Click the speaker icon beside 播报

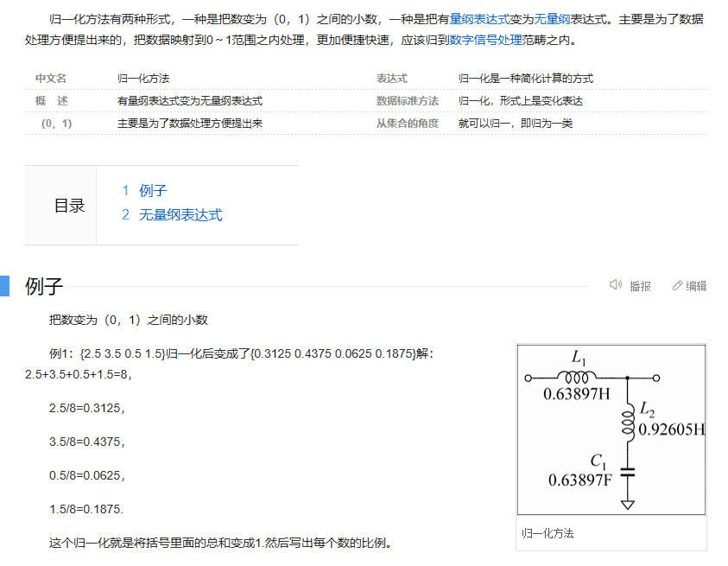coord(615,285)
